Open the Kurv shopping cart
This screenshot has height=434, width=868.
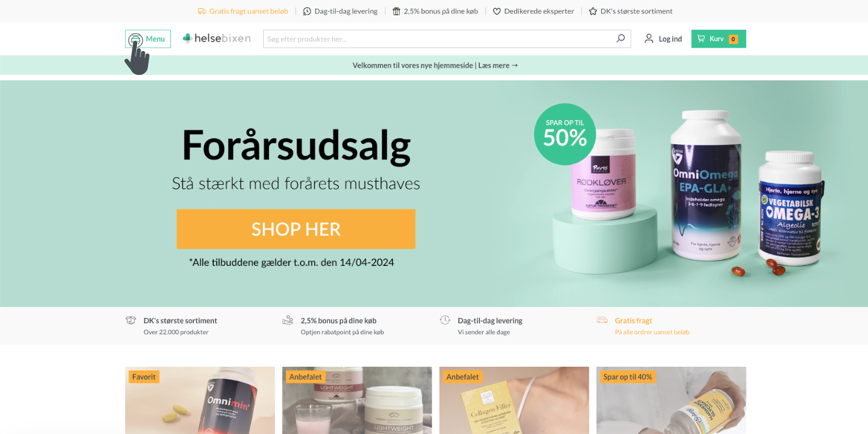click(x=718, y=39)
